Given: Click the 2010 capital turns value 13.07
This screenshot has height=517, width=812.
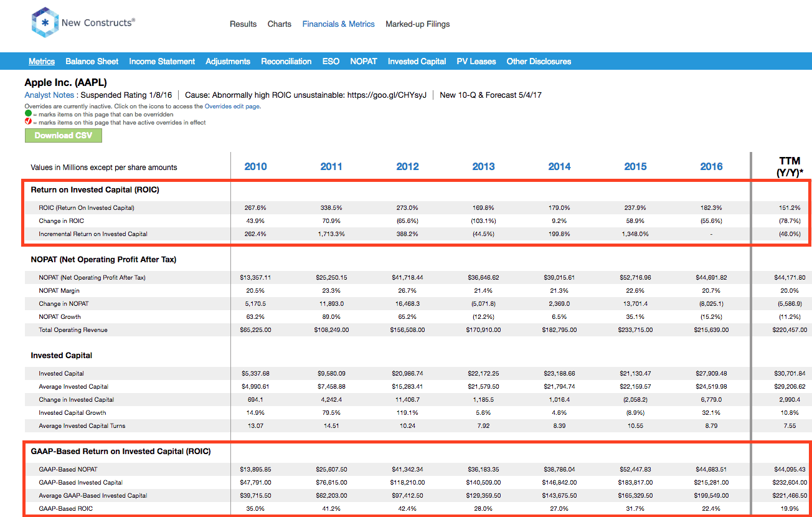Looking at the screenshot, I should 255,426.
